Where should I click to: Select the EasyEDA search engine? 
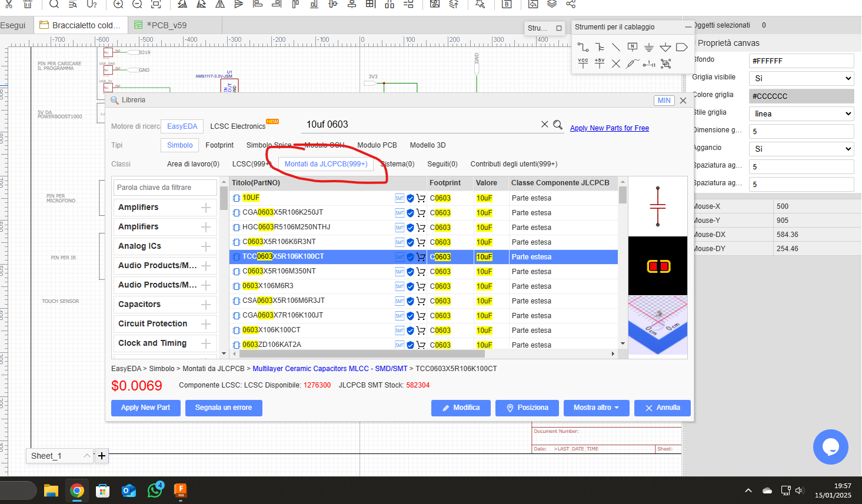182,126
